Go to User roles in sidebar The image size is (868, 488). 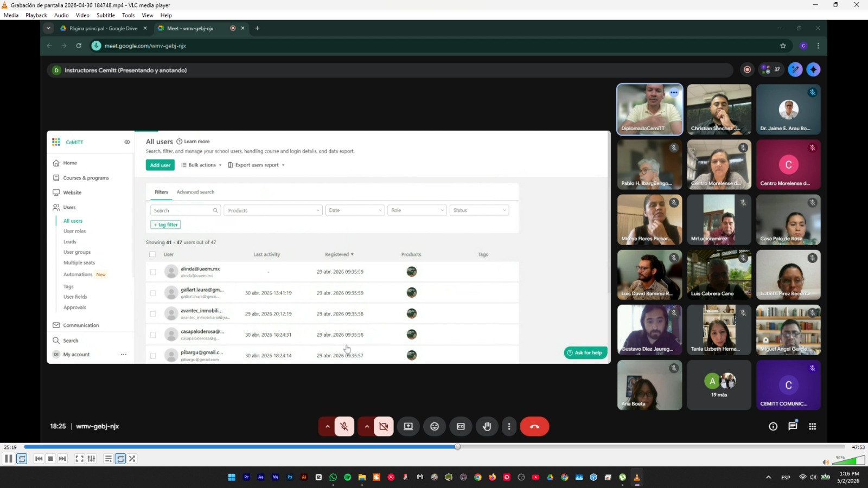[x=74, y=232]
